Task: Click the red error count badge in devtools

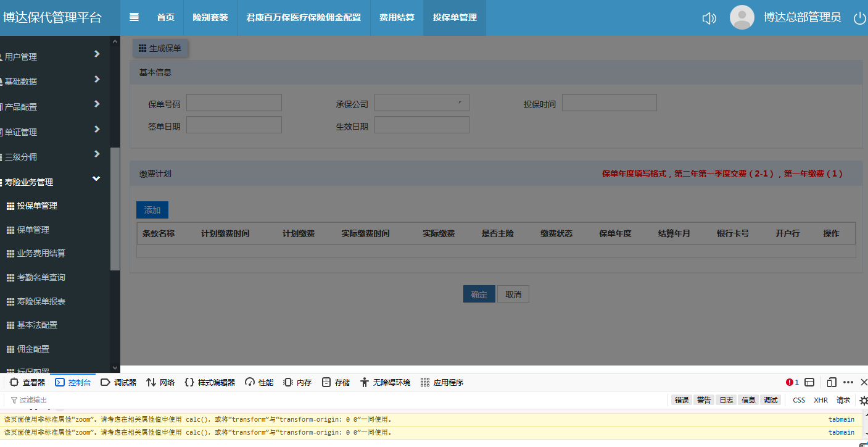Action: [792, 382]
